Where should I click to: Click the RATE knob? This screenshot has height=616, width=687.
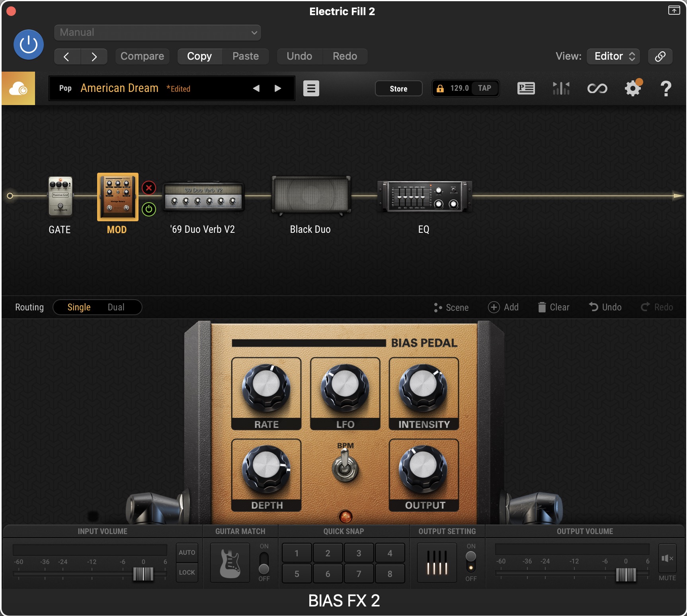pyautogui.click(x=266, y=388)
